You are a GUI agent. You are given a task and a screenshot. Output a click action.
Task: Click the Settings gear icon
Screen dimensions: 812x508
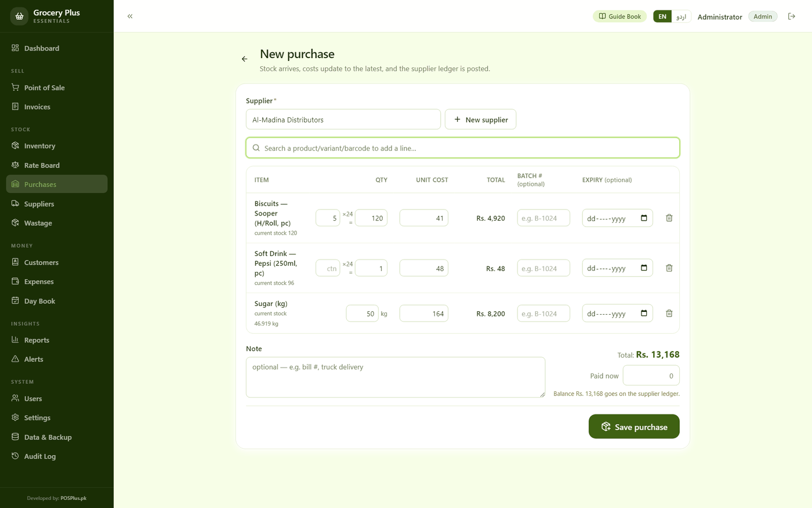tap(15, 417)
